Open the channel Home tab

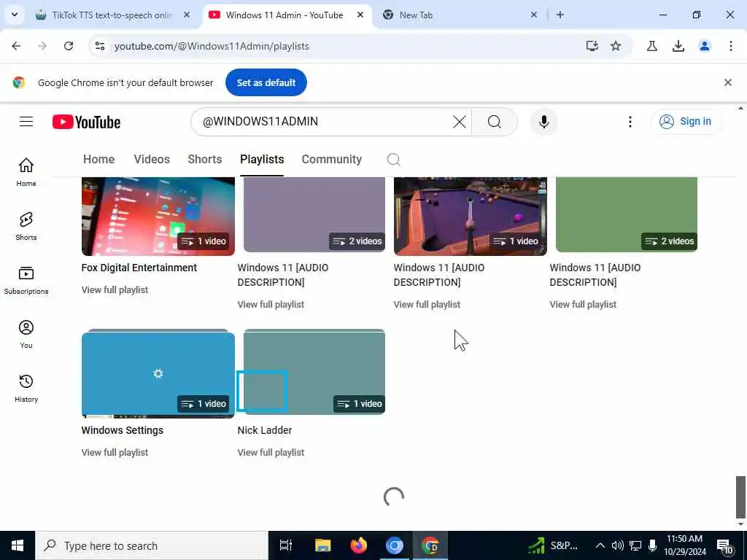(x=98, y=159)
